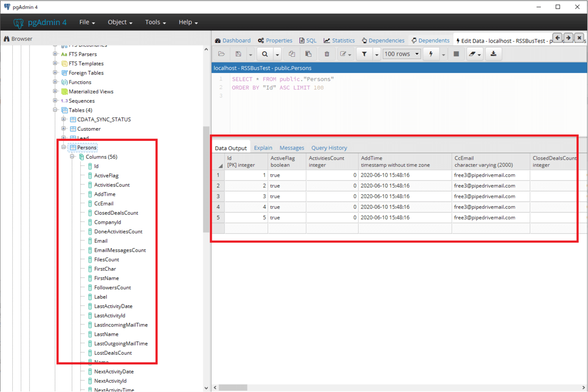Download results with the download icon
Screen dimensions: 588x392
[493, 54]
